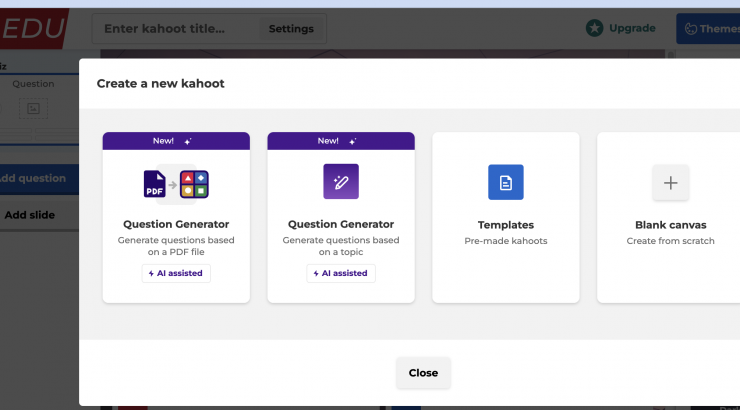Image resolution: width=740 pixels, height=410 pixels.
Task: Click the PDF Question Generator icon
Action: point(176,183)
